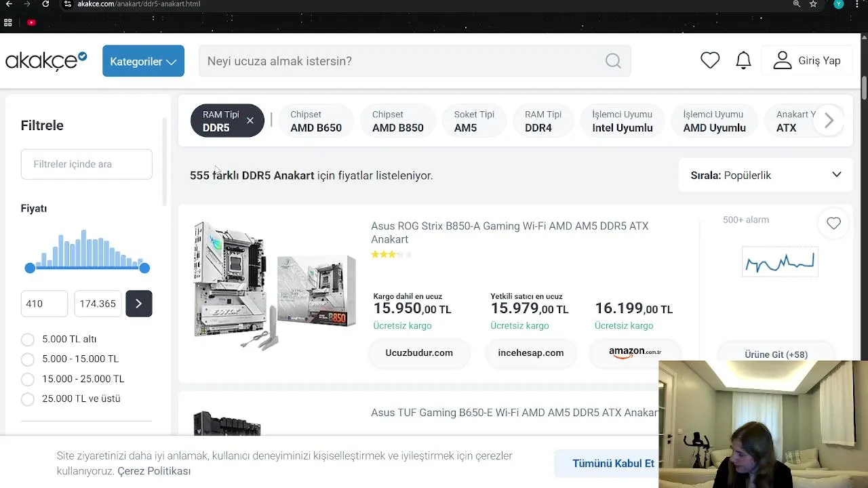This screenshot has height=488, width=868.
Task: Click Ürüne Git (+58) button
Action: pos(776,354)
